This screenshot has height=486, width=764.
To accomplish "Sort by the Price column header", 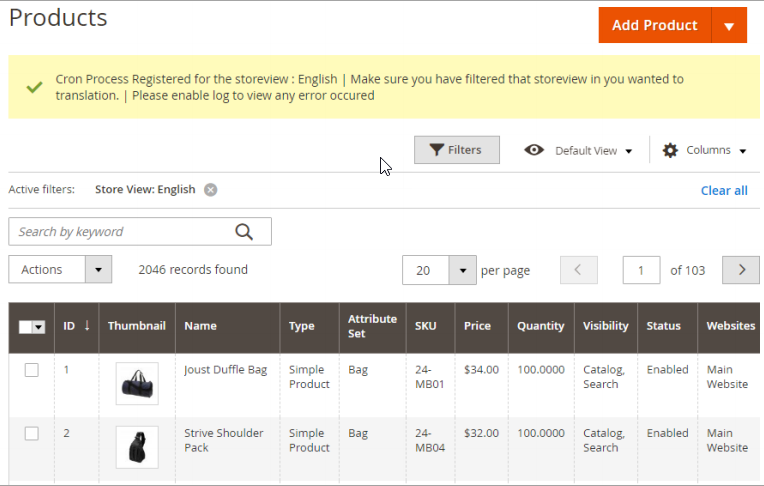I will [x=477, y=326].
